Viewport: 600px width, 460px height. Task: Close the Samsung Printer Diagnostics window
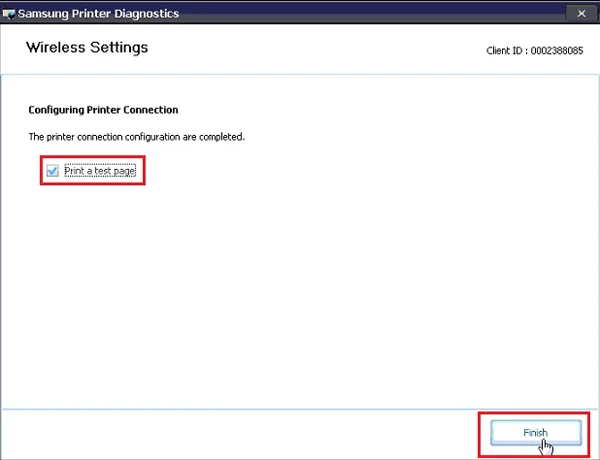click(x=580, y=13)
